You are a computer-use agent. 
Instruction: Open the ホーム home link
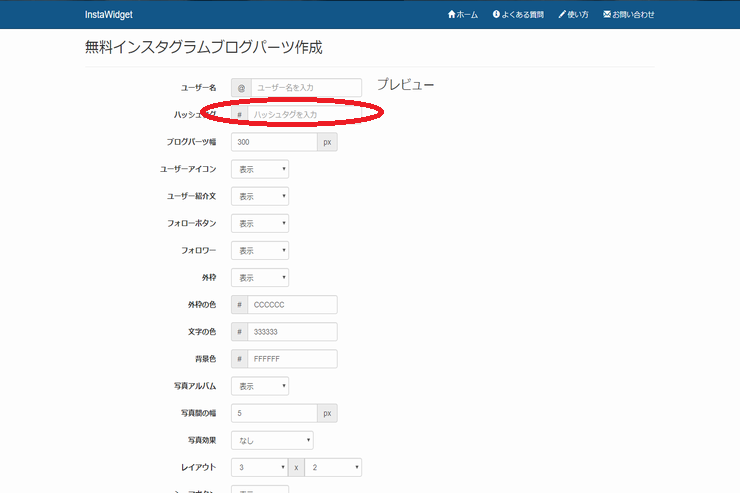pyautogui.click(x=462, y=15)
